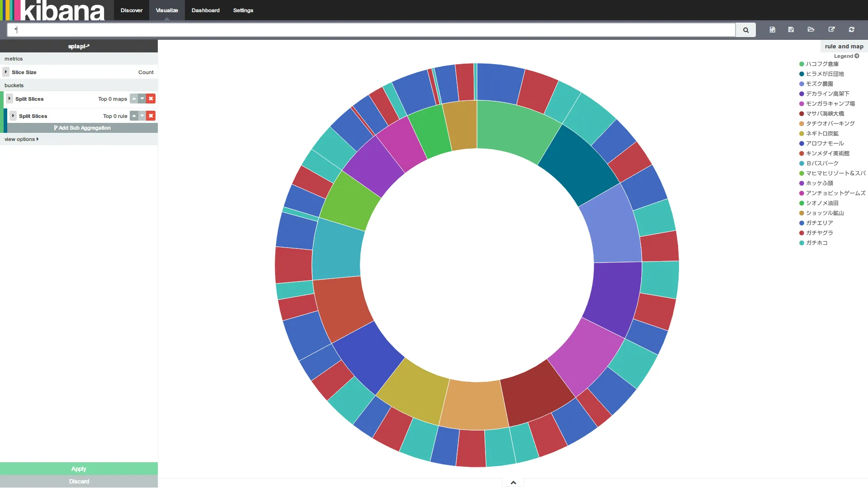Move maps bucket down with arrow
The image size is (868, 488).
click(142, 99)
